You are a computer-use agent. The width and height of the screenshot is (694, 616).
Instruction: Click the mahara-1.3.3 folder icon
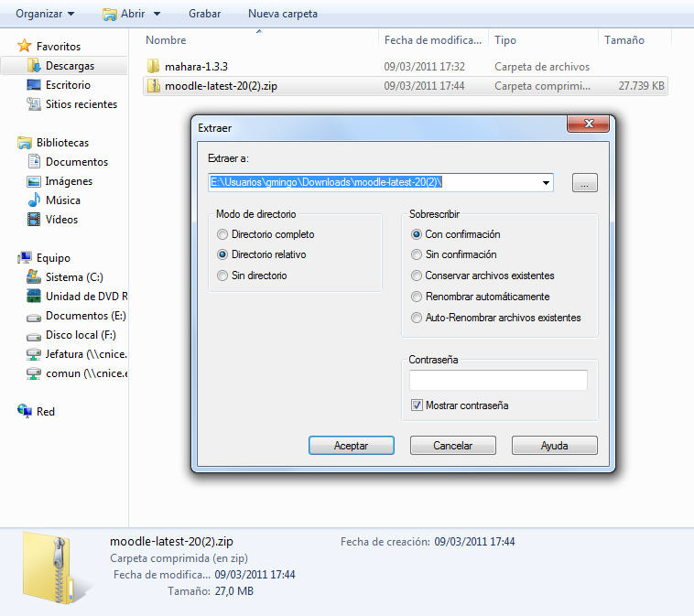point(154,67)
